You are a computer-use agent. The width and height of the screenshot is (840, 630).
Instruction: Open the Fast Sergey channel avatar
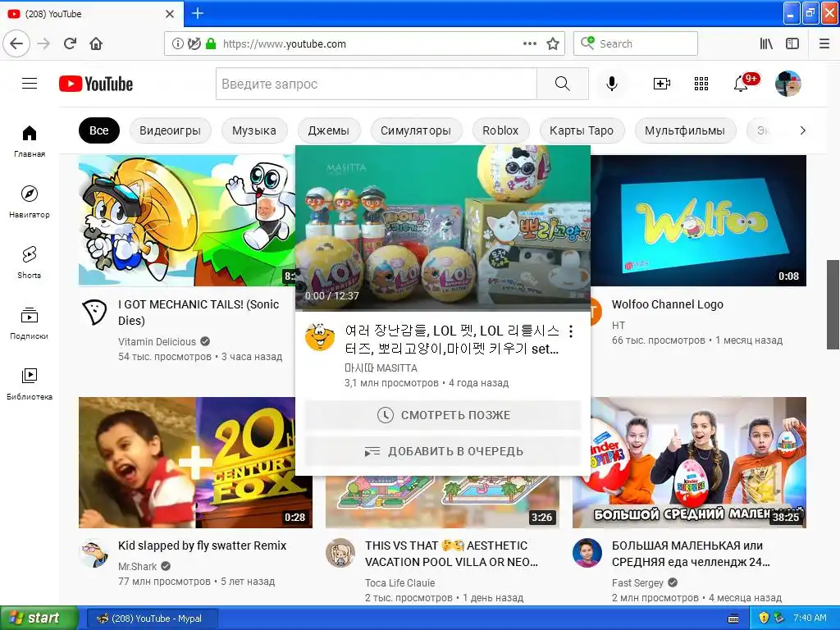point(587,553)
